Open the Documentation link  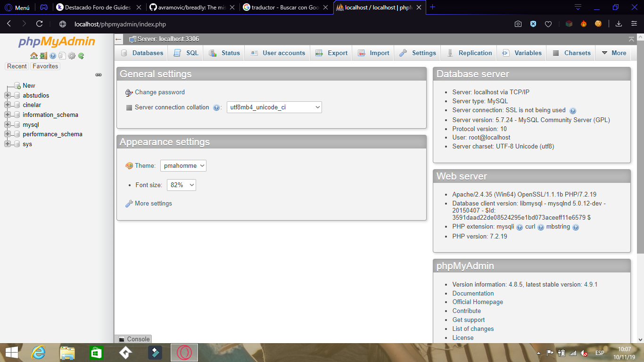pyautogui.click(x=473, y=293)
